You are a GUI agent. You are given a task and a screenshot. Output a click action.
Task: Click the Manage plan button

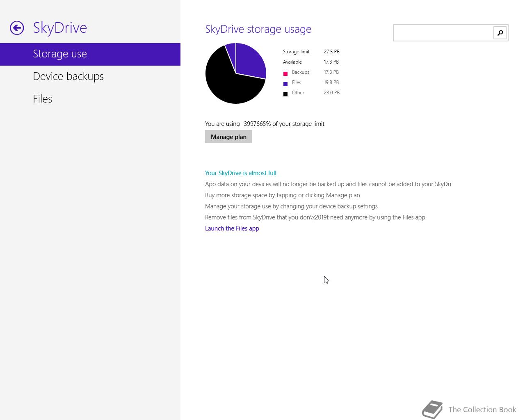coord(228,137)
